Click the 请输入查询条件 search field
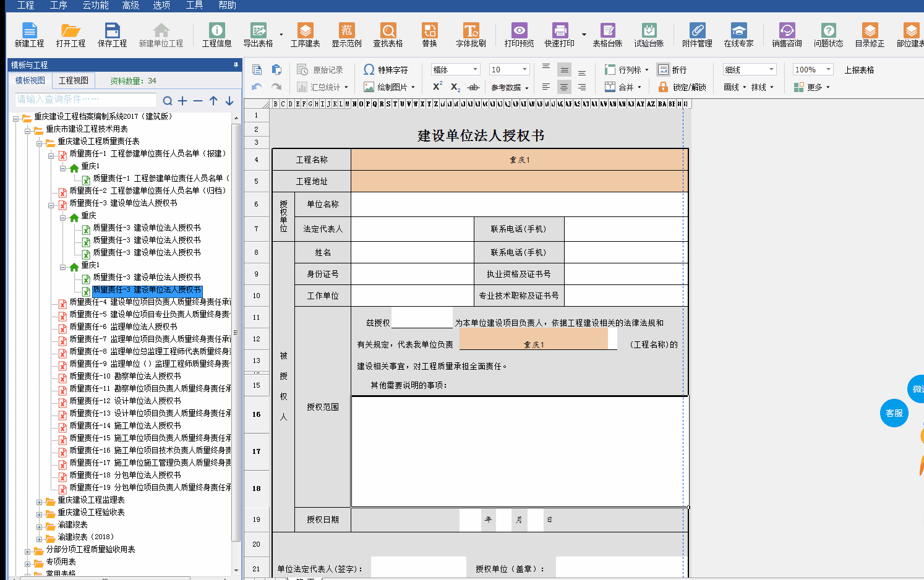924x580 pixels. click(x=85, y=100)
